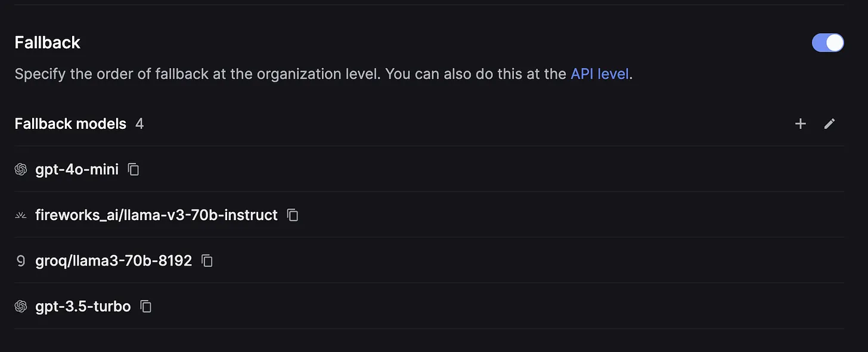The height and width of the screenshot is (352, 868).
Task: Click the Fallback section title
Action: (48, 42)
